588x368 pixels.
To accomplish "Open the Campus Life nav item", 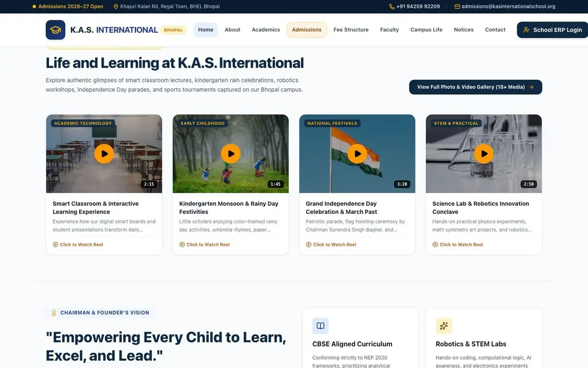I will coord(426,30).
